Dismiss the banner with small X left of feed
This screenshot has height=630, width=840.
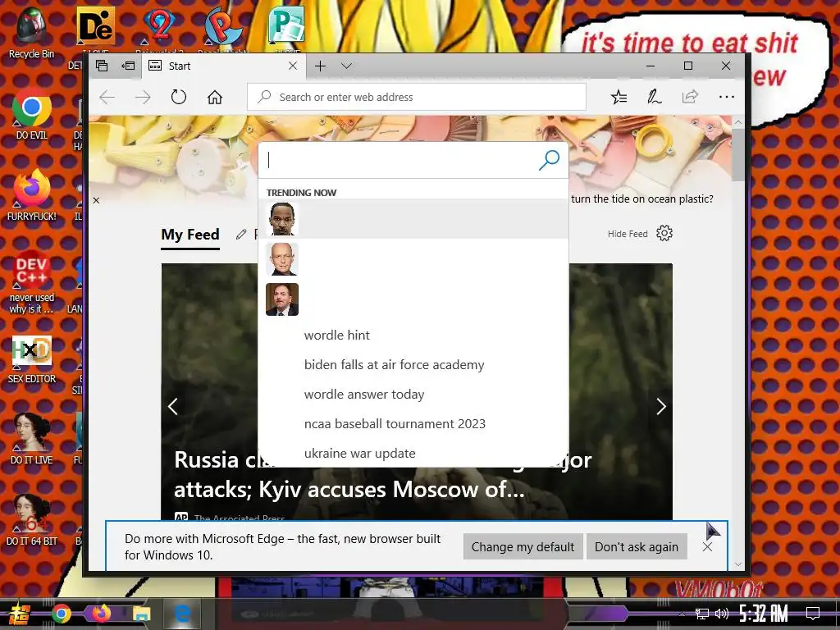tap(96, 200)
